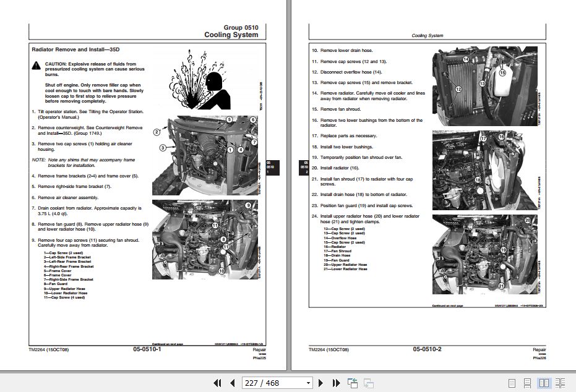Go to the next page
Viewport: 576px width, 392px height.
320,383
